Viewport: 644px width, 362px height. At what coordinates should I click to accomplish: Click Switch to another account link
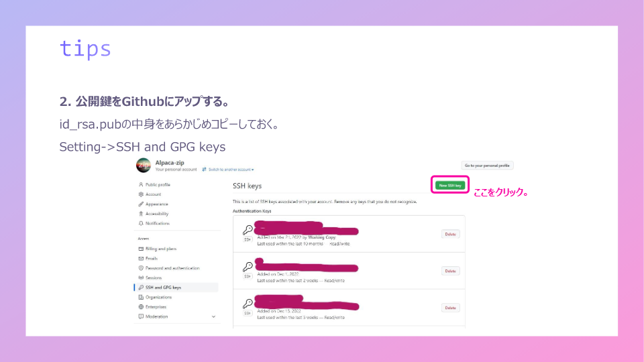click(x=228, y=170)
